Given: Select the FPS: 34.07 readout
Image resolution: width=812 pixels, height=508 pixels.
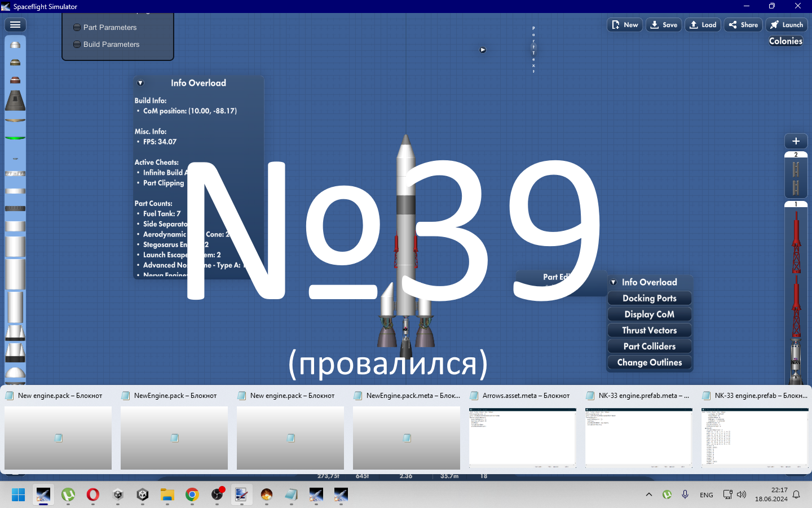Looking at the screenshot, I should tap(160, 142).
